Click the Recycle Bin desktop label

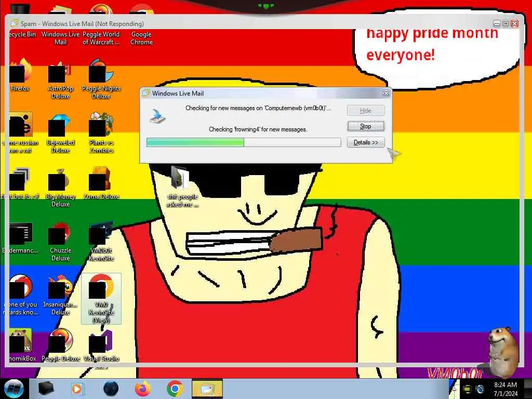(22, 34)
